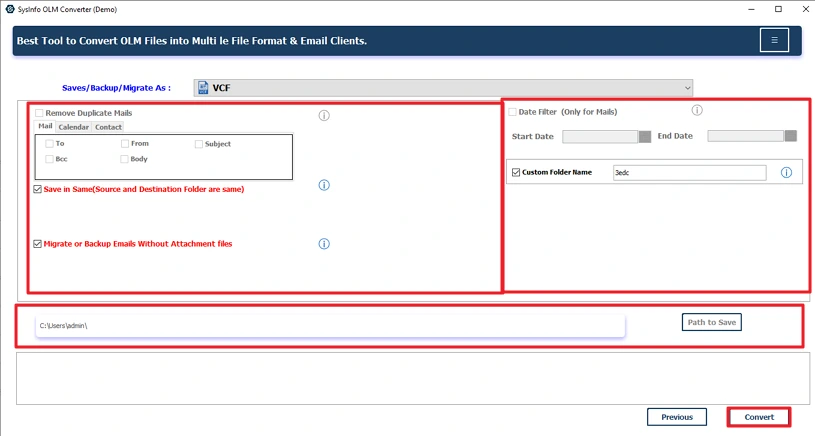815x436 pixels.
Task: Uncheck Save in Same folder option
Action: pyautogui.click(x=37, y=189)
